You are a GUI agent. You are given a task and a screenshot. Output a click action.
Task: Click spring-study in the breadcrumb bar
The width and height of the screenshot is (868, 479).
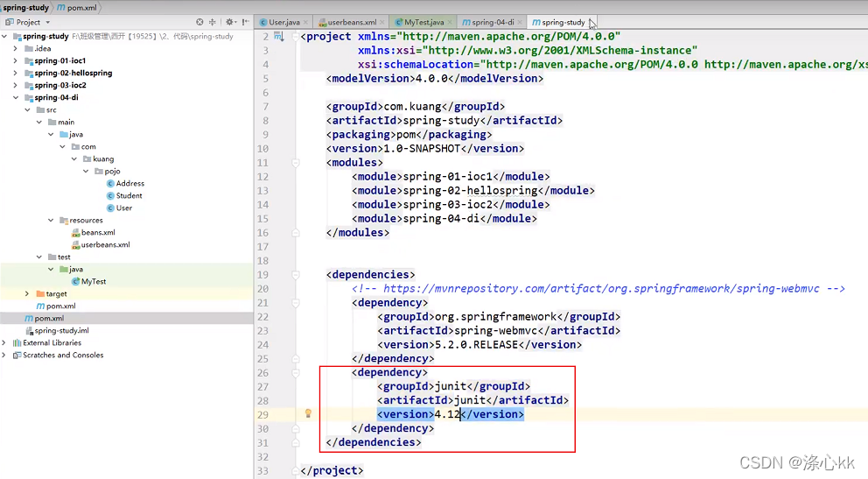point(25,8)
